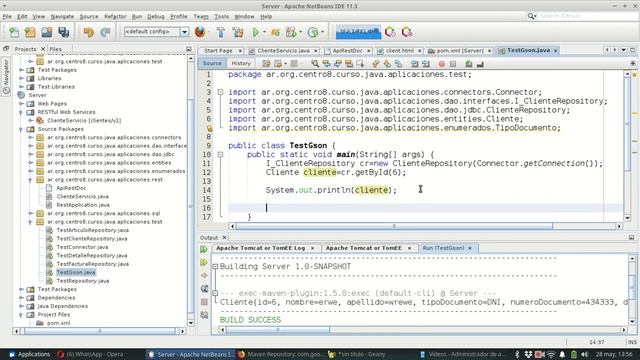The image size is (640, 360).
Task: Switch to pom.xml [Server] tab
Action: (x=460, y=51)
